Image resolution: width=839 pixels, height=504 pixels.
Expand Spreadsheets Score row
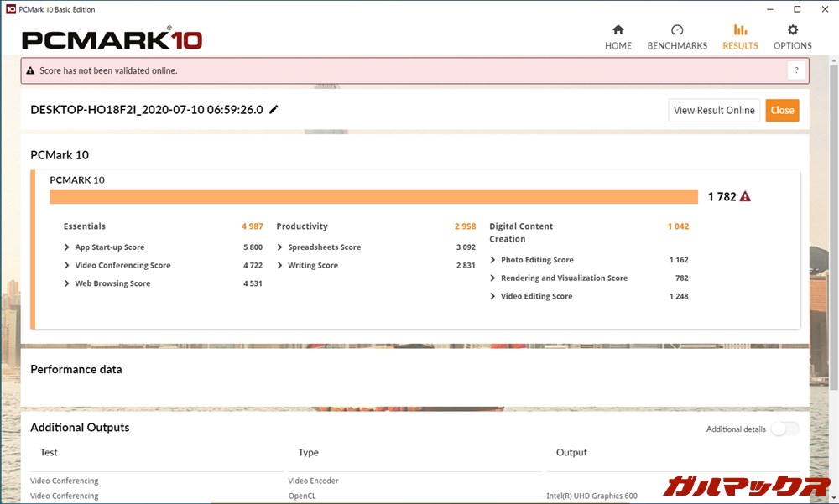tap(280, 247)
